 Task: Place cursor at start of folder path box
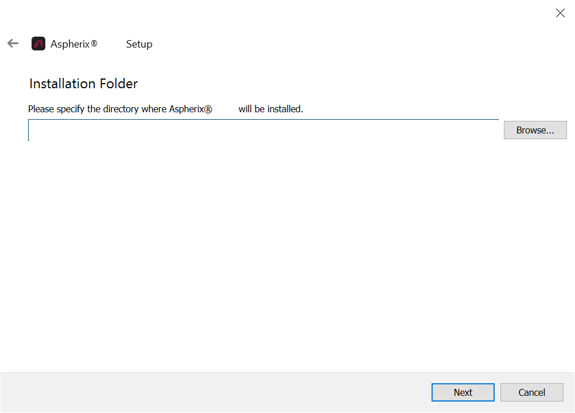(x=32, y=130)
